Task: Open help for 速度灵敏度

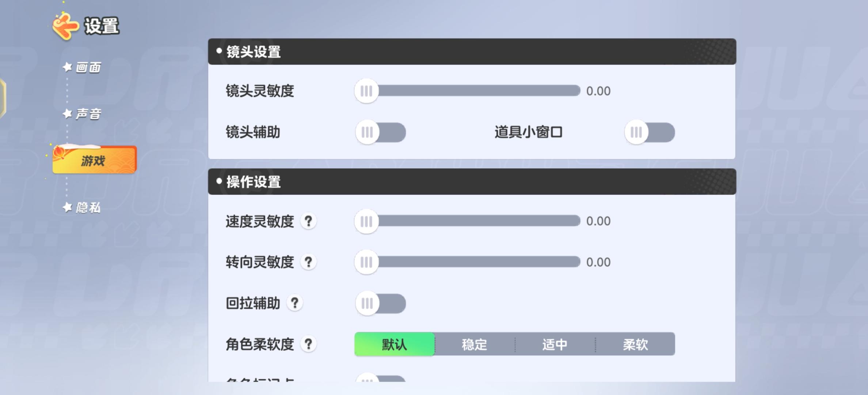Action: tap(308, 221)
